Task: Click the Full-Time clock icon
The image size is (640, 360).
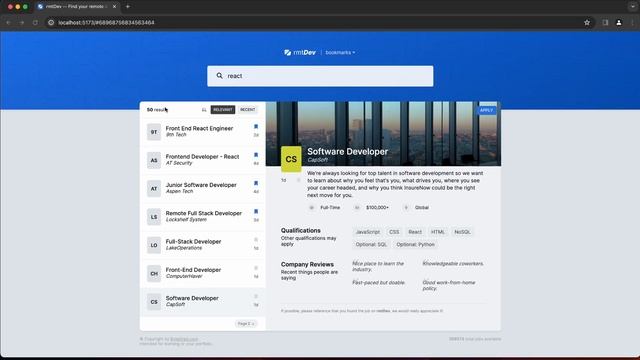Action: pyautogui.click(x=311, y=208)
